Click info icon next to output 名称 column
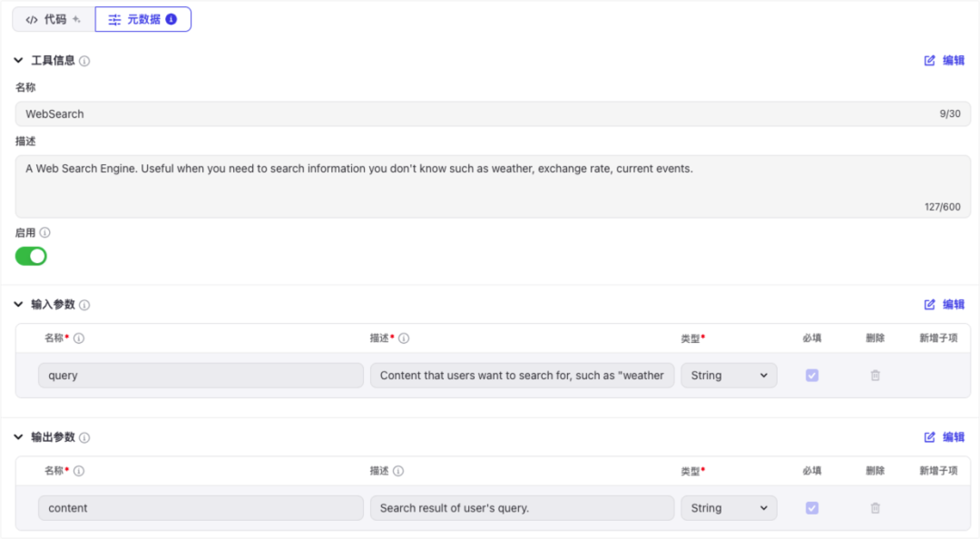The width and height of the screenshot is (980, 539). [x=79, y=471]
